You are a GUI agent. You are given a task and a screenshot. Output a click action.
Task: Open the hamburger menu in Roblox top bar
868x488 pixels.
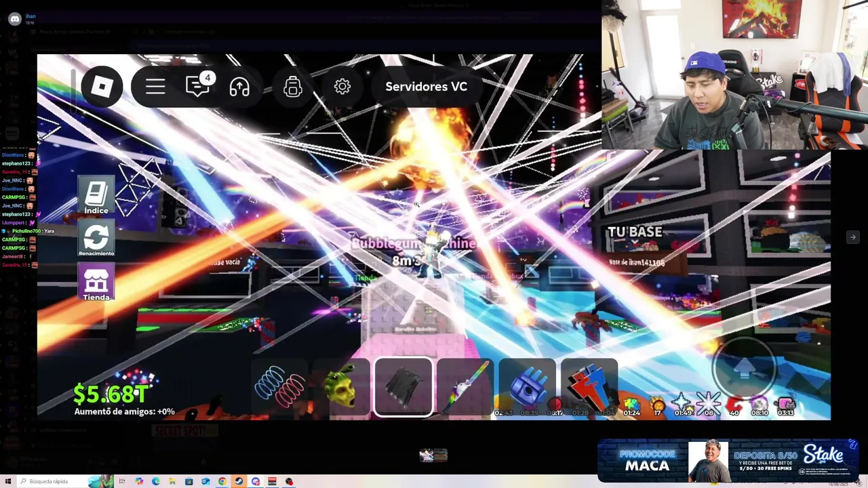(155, 87)
